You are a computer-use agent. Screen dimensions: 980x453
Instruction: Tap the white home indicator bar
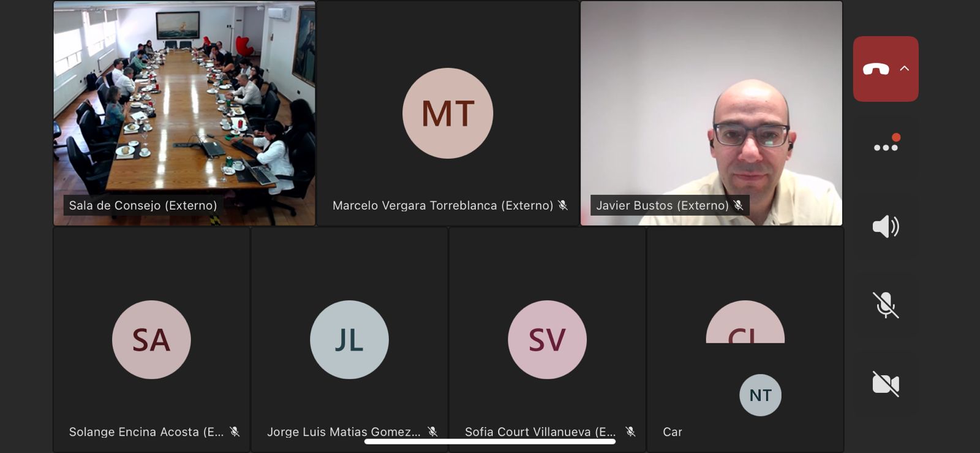tap(490, 441)
